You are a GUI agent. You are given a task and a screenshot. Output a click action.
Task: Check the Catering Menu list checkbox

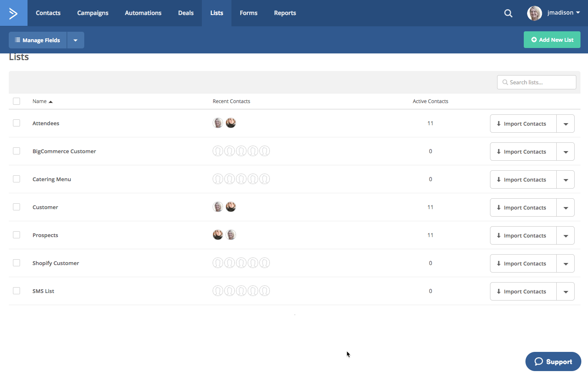click(16, 179)
